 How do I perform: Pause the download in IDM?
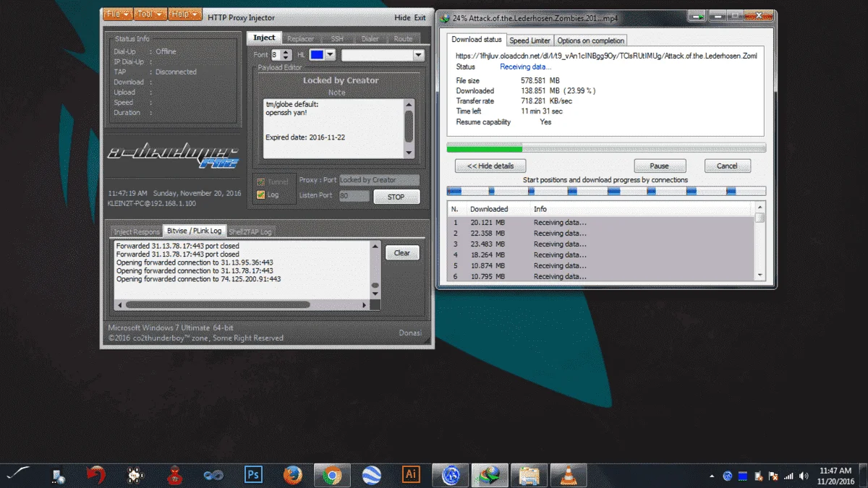point(659,166)
